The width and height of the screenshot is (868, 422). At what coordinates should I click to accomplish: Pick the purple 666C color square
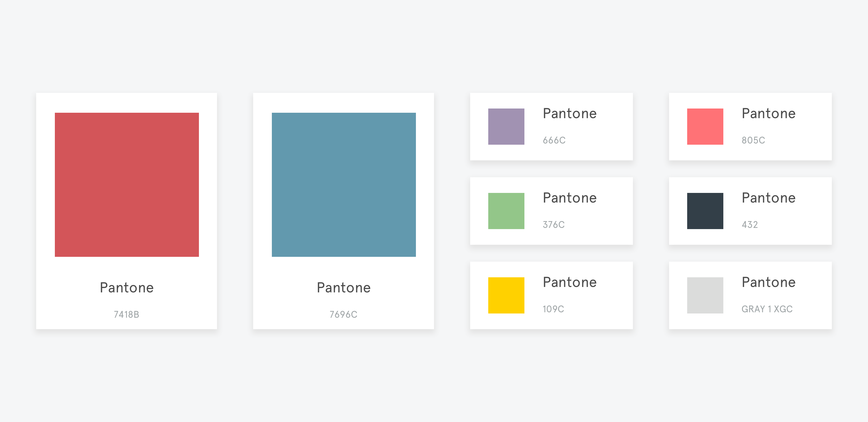point(506,127)
